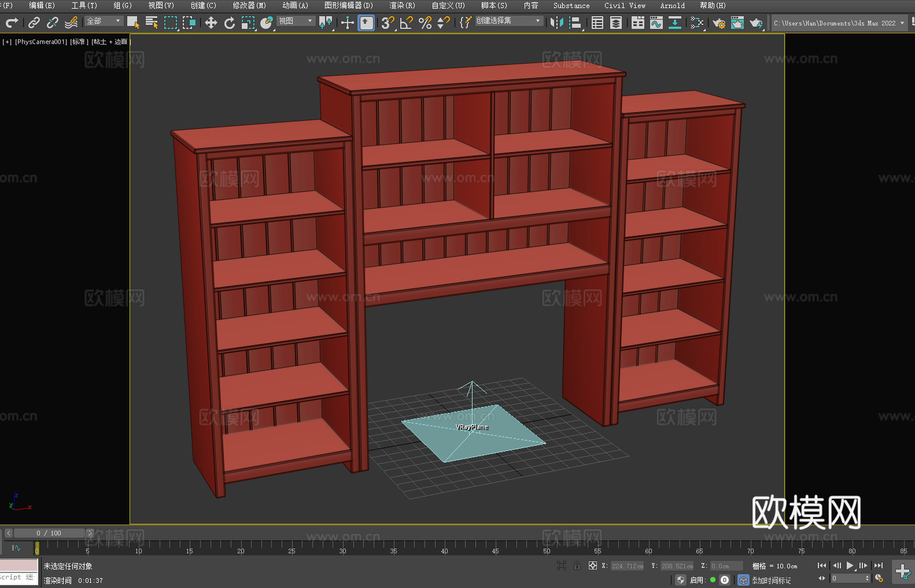Select the Rotate tool
The width and height of the screenshot is (915, 588).
click(230, 23)
